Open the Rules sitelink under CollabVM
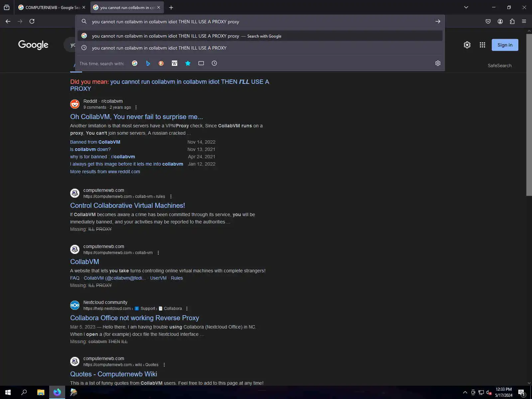Screen dimensions: 532x399 tap(177, 278)
